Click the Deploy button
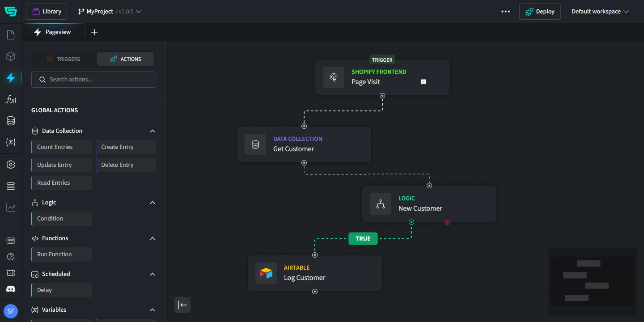 pyautogui.click(x=539, y=12)
